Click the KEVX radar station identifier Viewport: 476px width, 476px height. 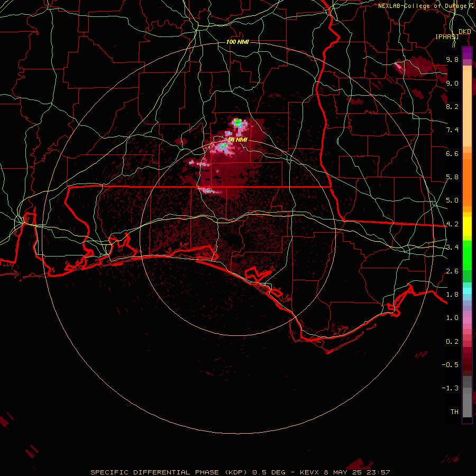[x=309, y=472]
